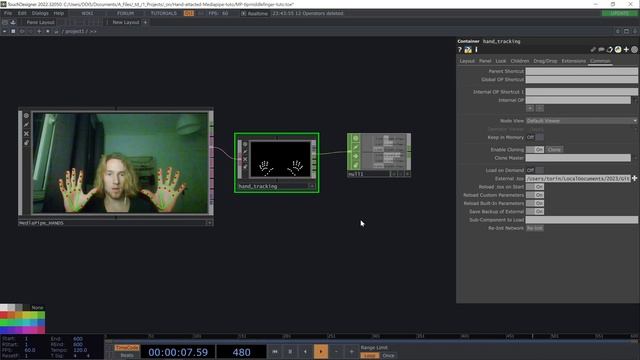640x360 pixels.
Task: Open the WIKI link
Action: (x=87, y=13)
